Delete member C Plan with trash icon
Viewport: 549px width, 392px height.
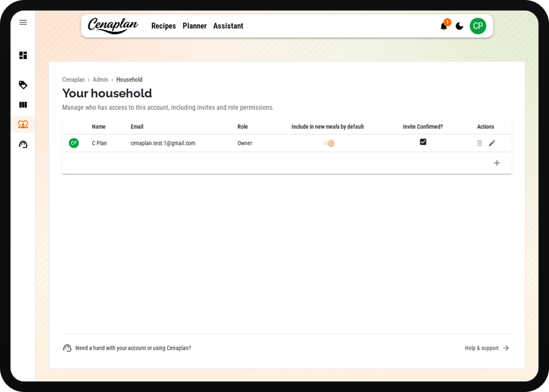(479, 143)
